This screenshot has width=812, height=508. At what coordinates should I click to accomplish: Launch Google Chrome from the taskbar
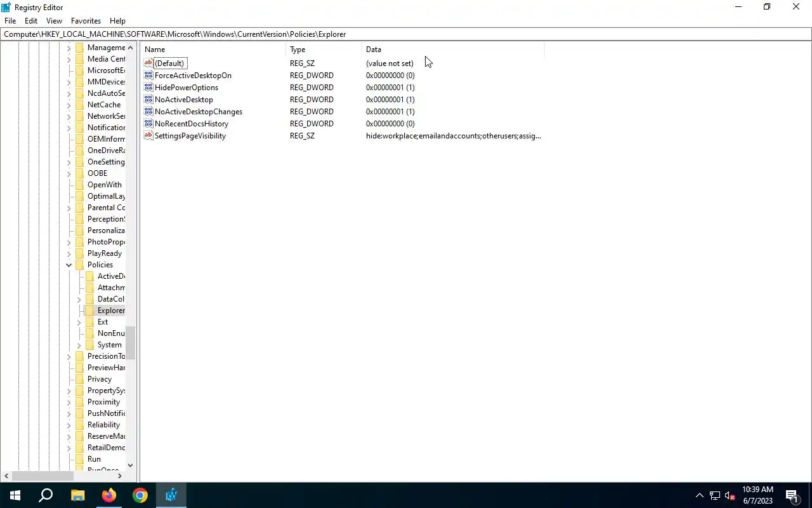(x=140, y=495)
